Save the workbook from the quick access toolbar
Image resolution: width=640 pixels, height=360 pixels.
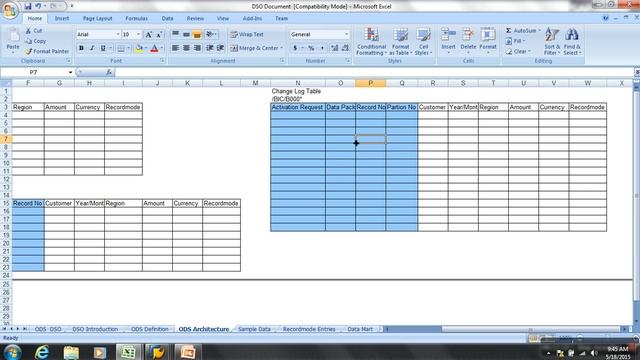28,6
